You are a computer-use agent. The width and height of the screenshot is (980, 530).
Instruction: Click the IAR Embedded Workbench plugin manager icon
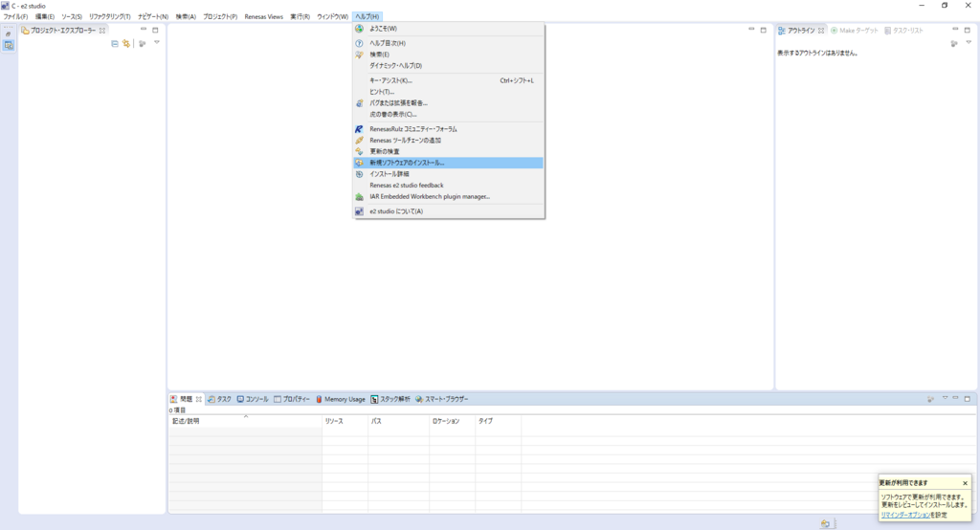click(360, 197)
